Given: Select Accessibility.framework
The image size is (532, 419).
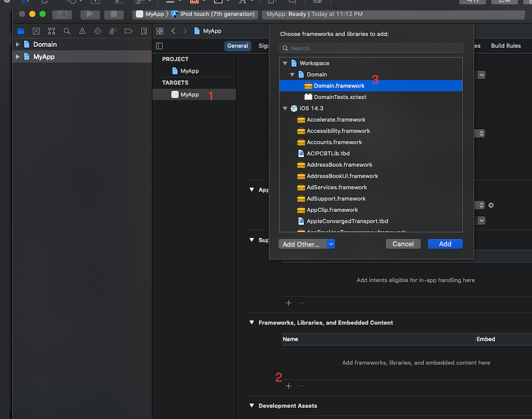Looking at the screenshot, I should [371, 131].
